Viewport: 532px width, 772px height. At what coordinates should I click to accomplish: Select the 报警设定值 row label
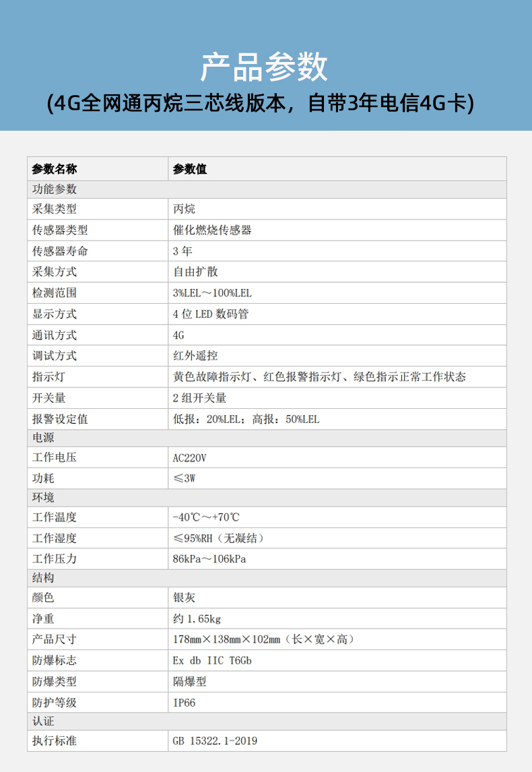click(x=60, y=419)
